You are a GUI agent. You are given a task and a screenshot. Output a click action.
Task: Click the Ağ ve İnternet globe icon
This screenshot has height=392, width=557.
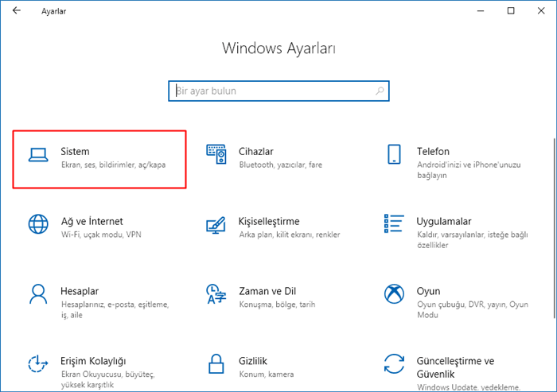38,224
